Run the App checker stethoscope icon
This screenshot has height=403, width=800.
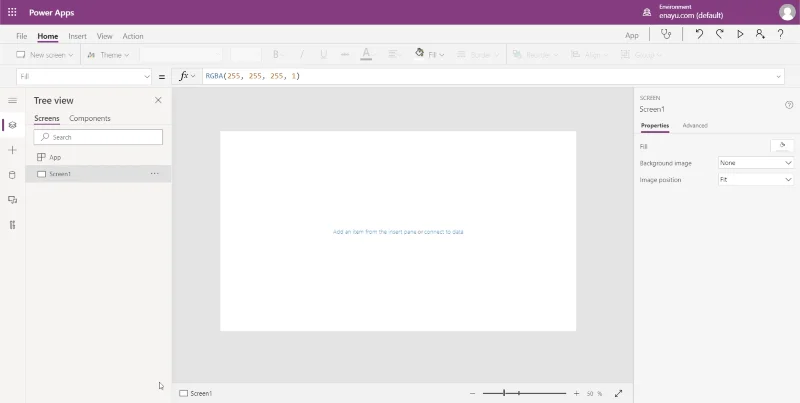click(x=666, y=34)
